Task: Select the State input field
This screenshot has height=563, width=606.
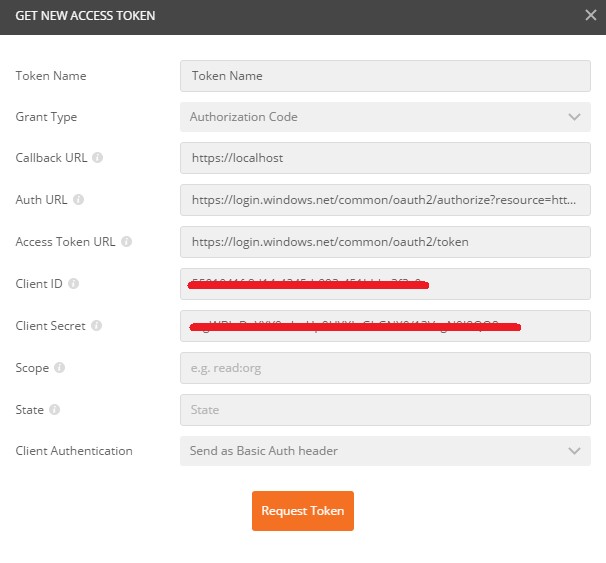Action: click(384, 410)
